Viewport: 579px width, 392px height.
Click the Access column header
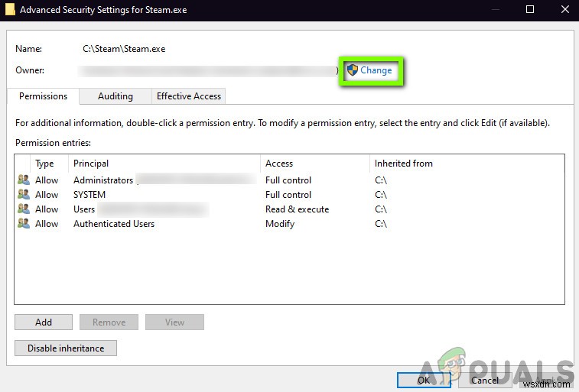[315, 164]
